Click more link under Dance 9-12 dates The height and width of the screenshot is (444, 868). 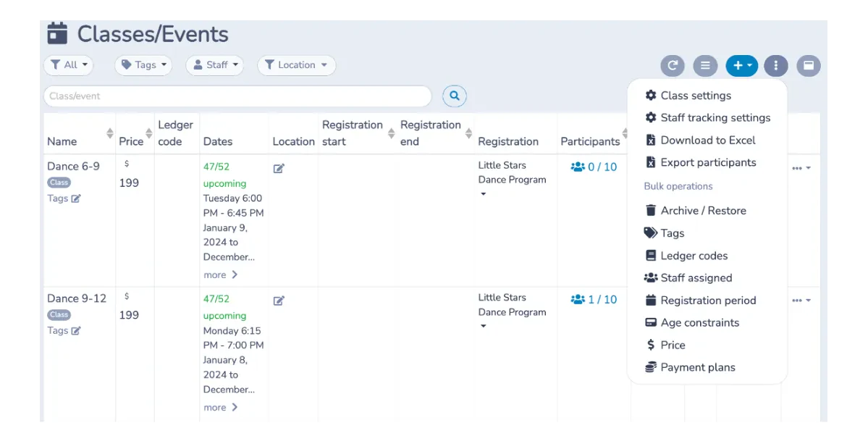[x=220, y=408]
